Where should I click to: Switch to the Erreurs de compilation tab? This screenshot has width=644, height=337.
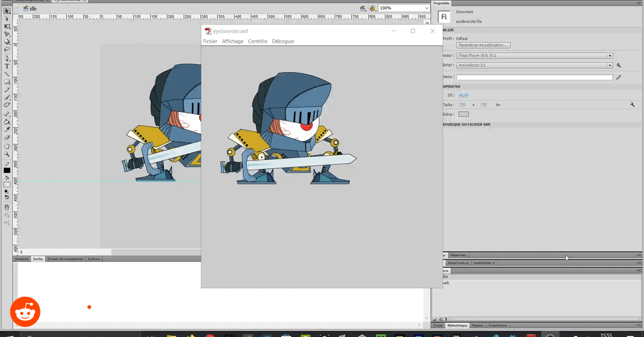click(65, 259)
